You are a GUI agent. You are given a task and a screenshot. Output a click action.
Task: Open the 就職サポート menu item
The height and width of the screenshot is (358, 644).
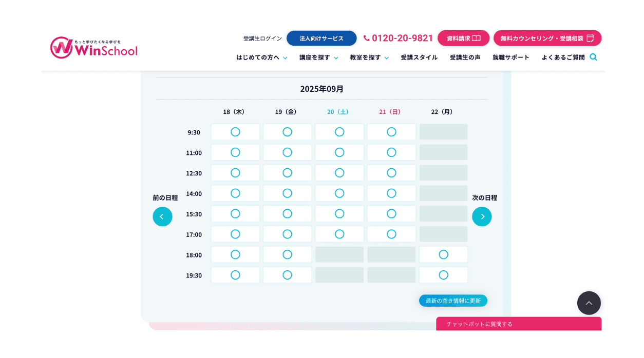tap(510, 57)
